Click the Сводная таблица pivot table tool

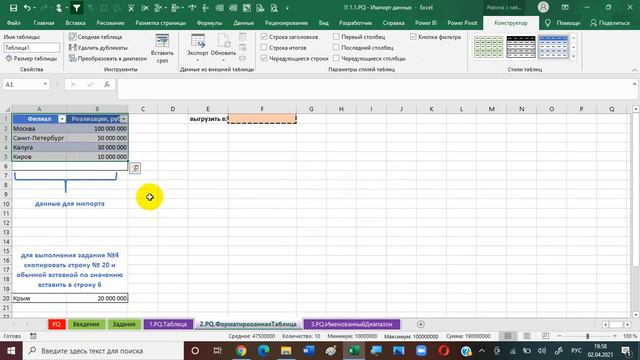pyautogui.click(x=96, y=37)
